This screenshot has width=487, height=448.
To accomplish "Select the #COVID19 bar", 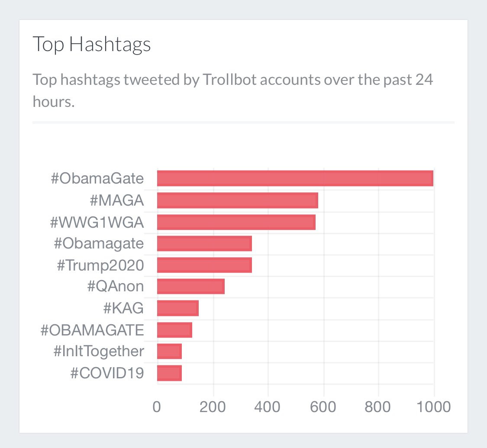I will 169,373.
